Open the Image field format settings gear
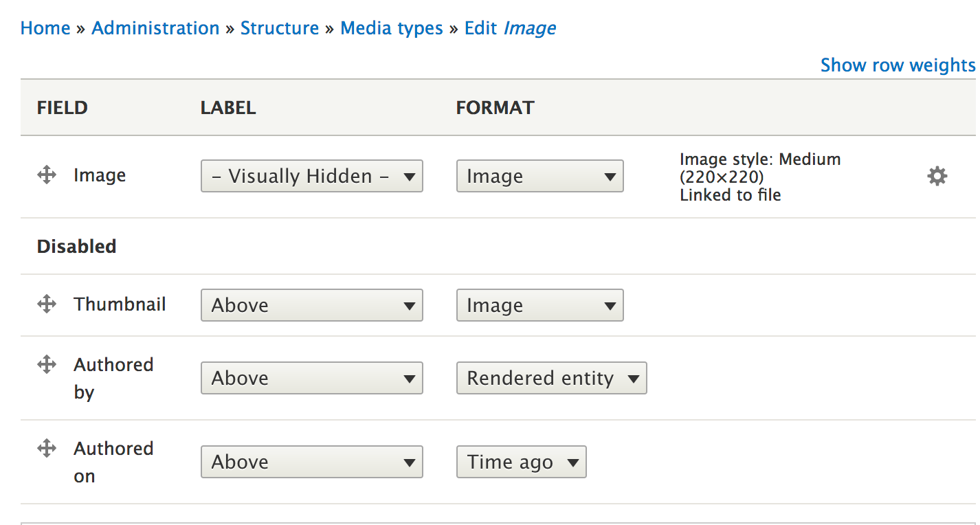980x525 pixels. pos(937,176)
